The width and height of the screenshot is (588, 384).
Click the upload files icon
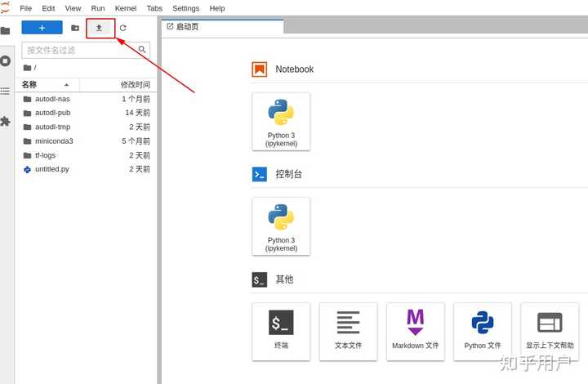99,28
